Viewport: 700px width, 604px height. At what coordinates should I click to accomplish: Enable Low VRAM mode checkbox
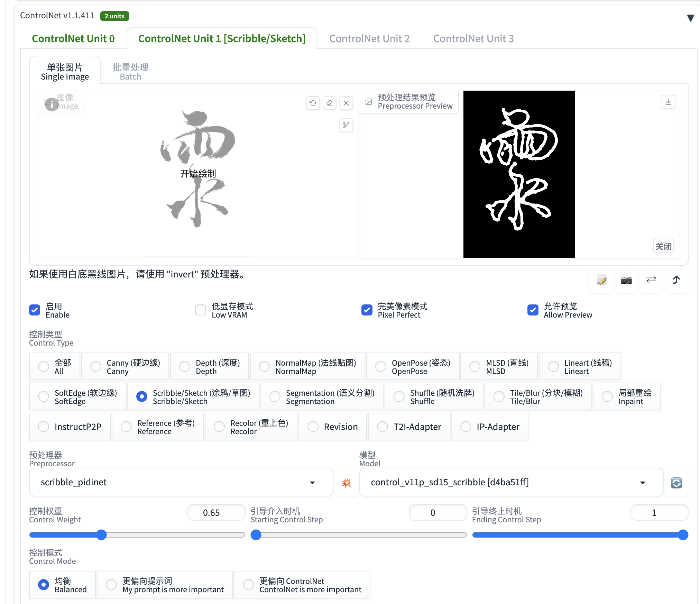pyautogui.click(x=201, y=310)
